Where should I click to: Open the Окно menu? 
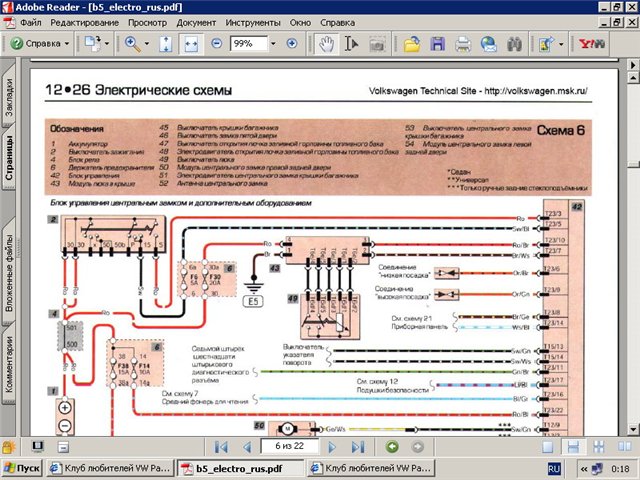pyautogui.click(x=300, y=23)
